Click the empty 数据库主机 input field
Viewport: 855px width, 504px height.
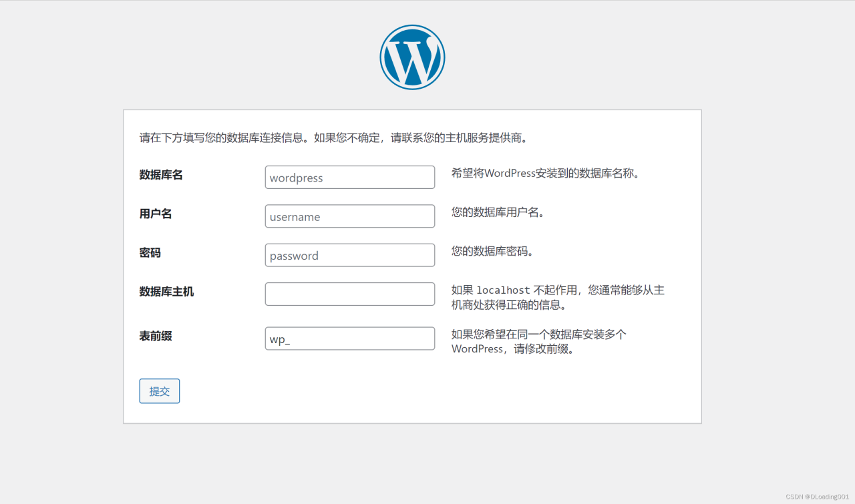[x=349, y=294]
